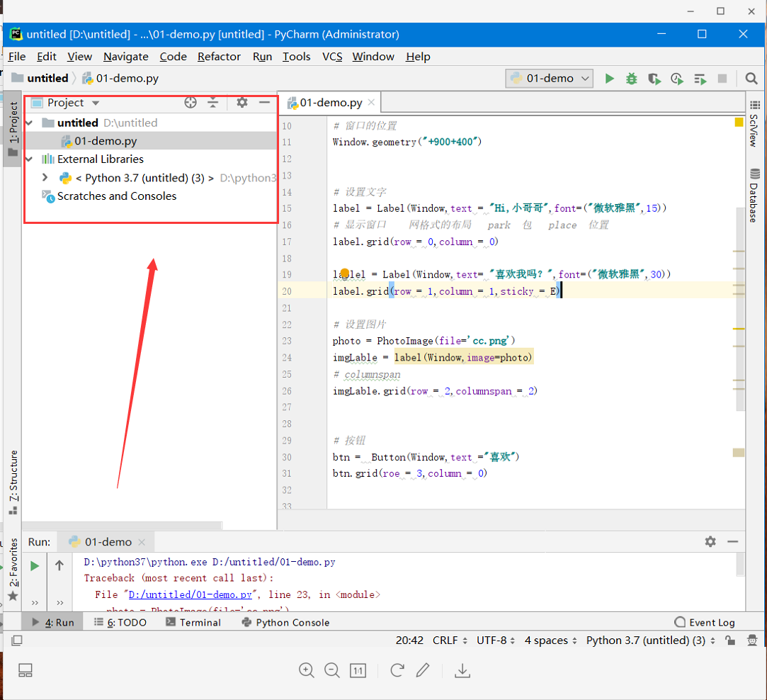Switch to the Terminal tab
The height and width of the screenshot is (700, 767).
click(x=193, y=622)
